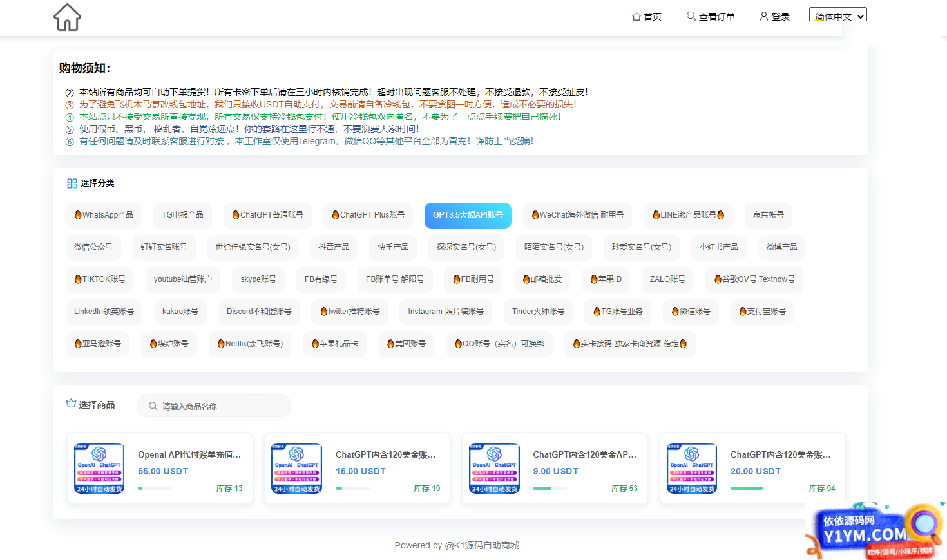Open 查看订单 order lookup
The height and width of the screenshot is (560, 947).
point(711,17)
